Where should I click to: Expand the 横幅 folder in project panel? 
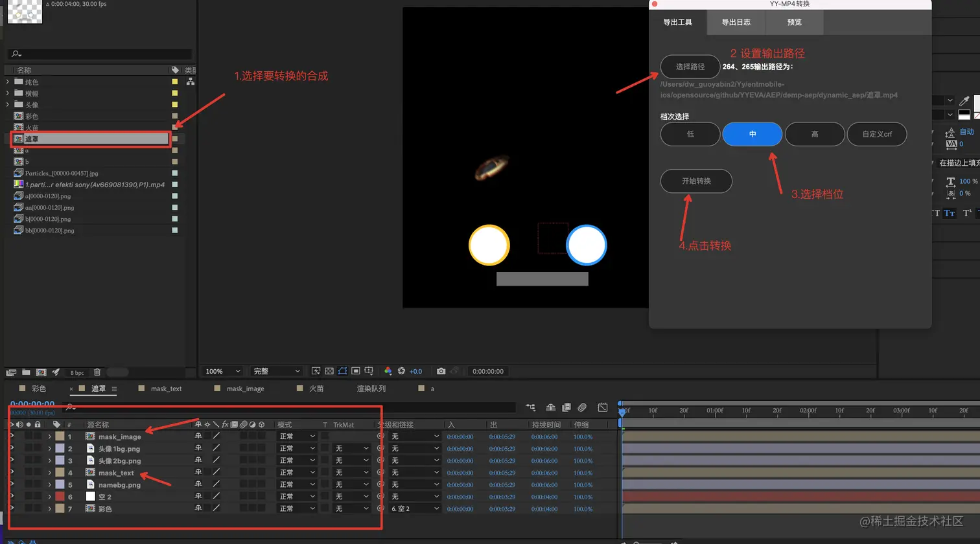coord(8,93)
